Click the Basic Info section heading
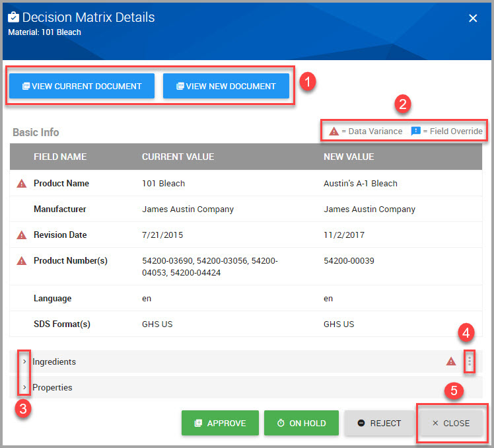Screen dimensions: 494x448 (36, 132)
